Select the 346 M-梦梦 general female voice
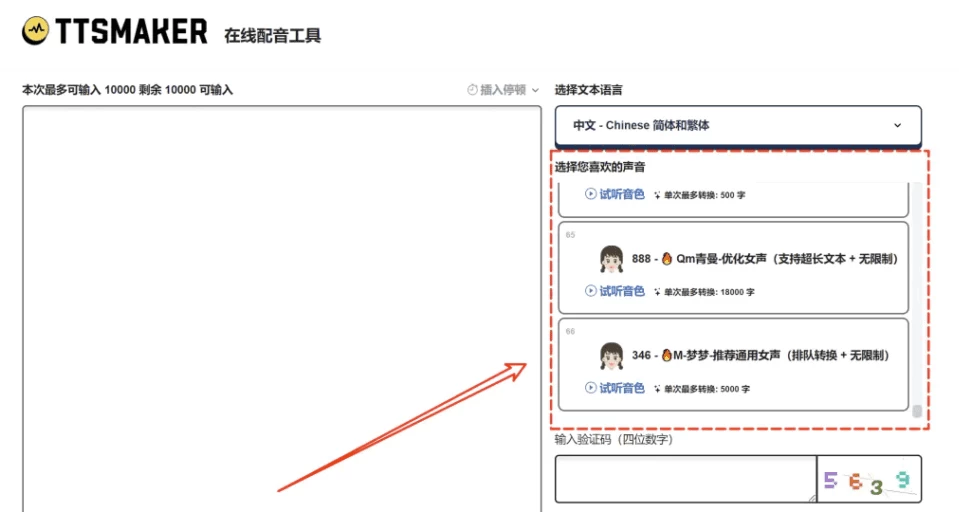The width and height of the screenshot is (959, 512). pyautogui.click(x=760, y=355)
